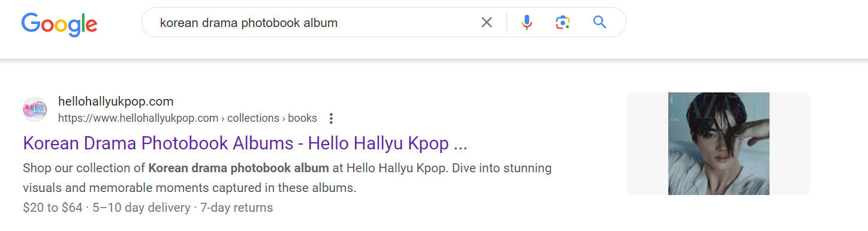
Task: Click the 'Shop our collection' snippet description
Action: tap(287, 178)
